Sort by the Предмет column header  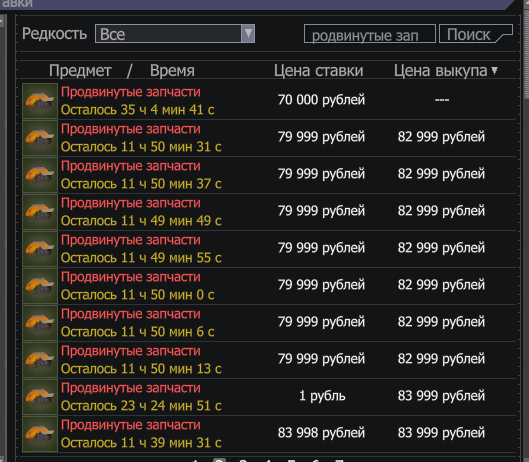(80, 71)
